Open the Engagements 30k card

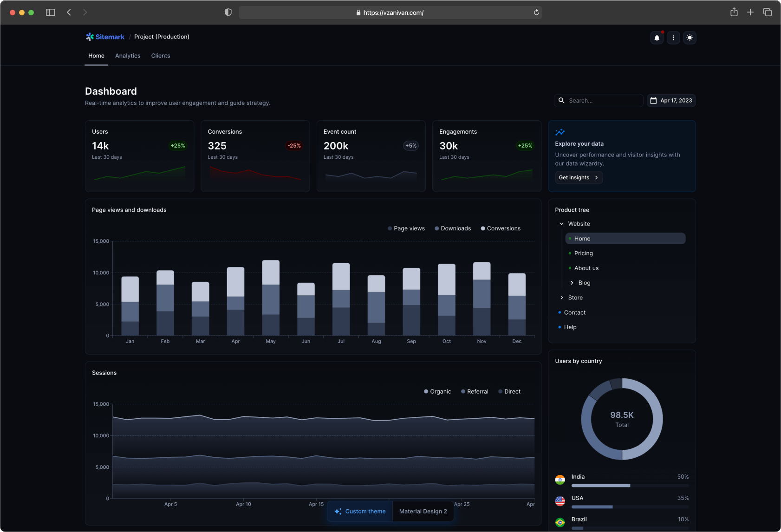pyautogui.click(x=487, y=156)
